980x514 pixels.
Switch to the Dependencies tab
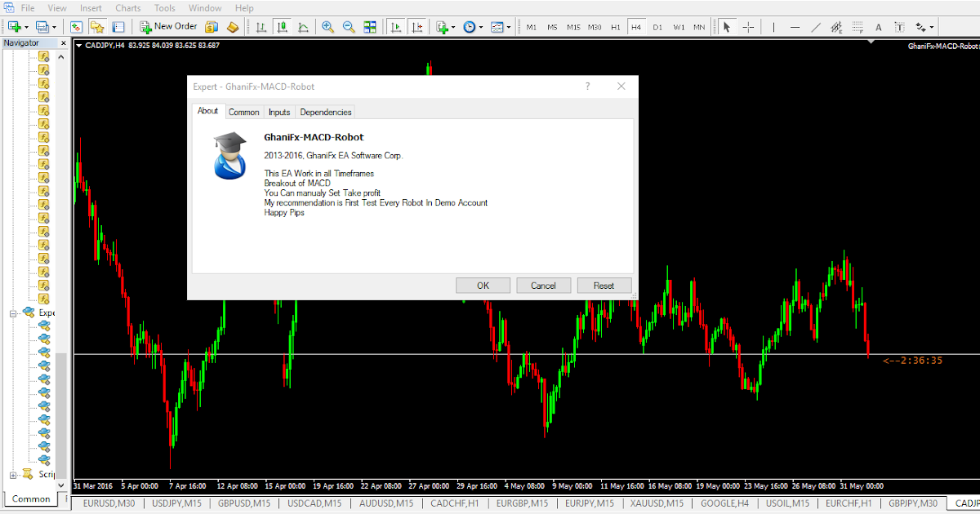[325, 113]
